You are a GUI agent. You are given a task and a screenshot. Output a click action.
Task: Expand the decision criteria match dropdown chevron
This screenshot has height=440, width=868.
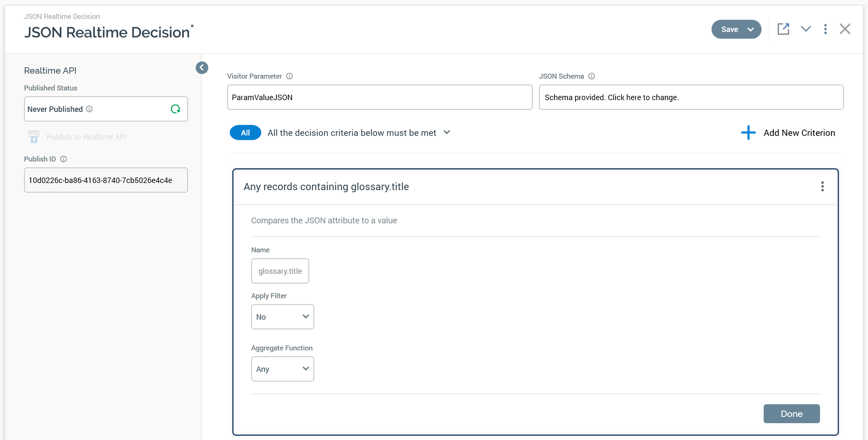447,133
